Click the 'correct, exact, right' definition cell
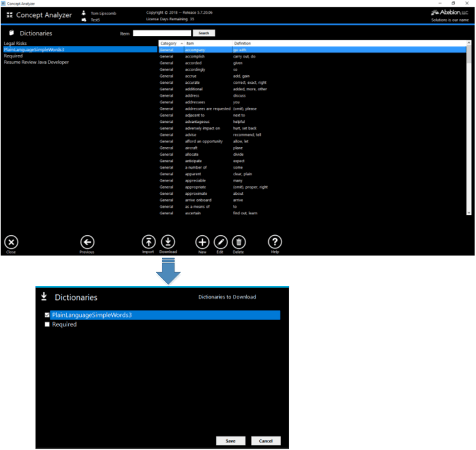Viewport: 476px width, 450px height. click(250, 83)
